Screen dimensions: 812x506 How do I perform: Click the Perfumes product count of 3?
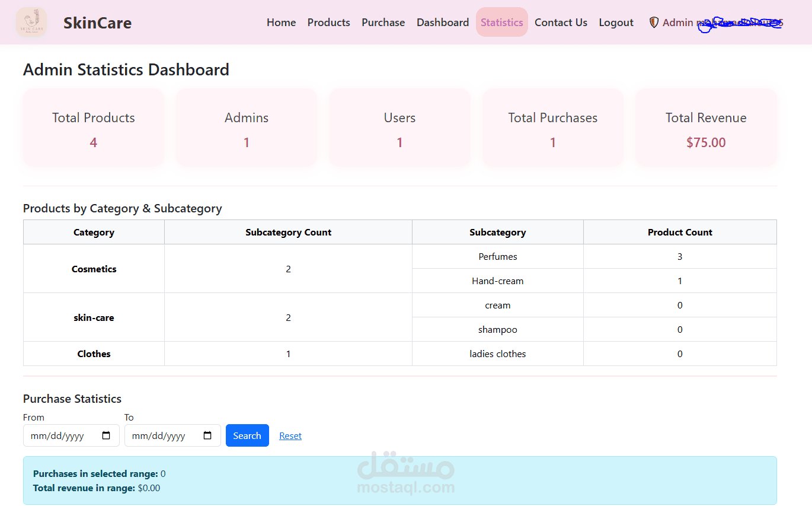(680, 256)
